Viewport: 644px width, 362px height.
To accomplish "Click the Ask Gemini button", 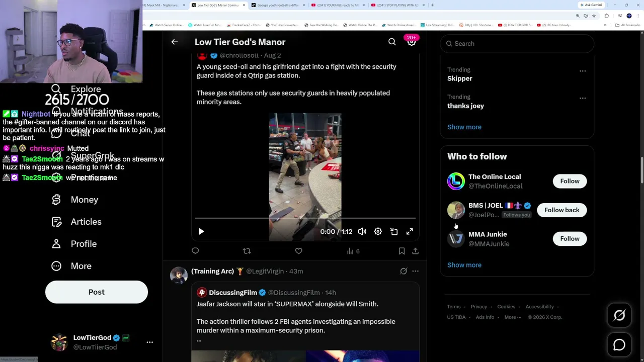I will (591, 5).
